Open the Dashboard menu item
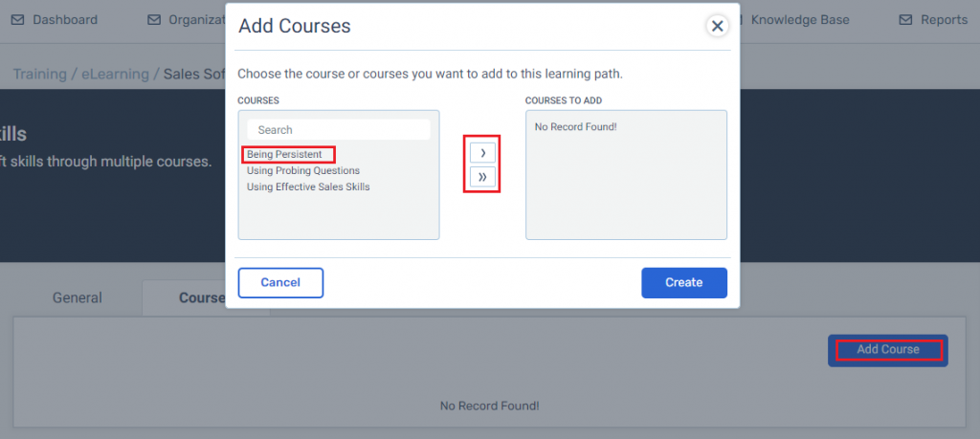The image size is (980, 439). [x=65, y=20]
